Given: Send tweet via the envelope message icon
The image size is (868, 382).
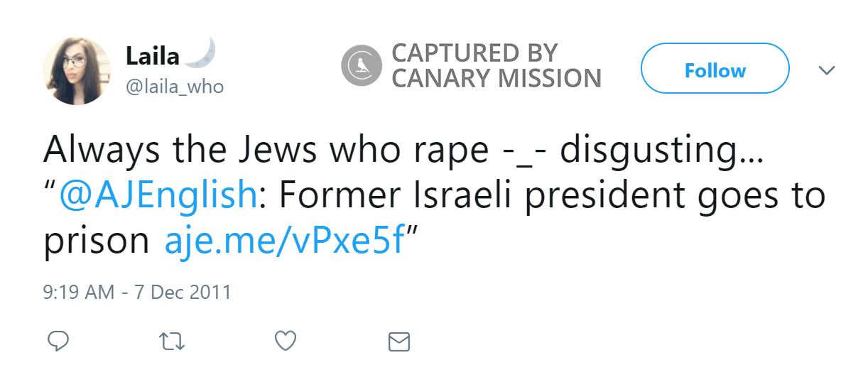Looking at the screenshot, I should pos(399,342).
